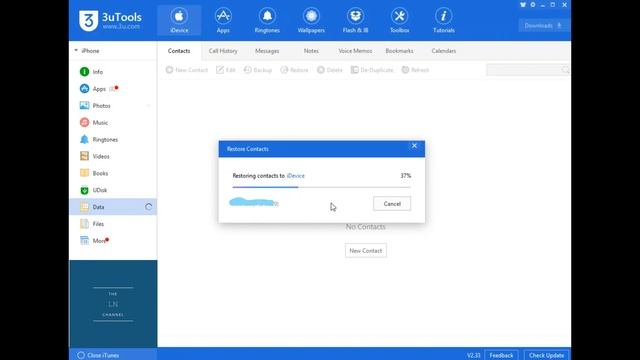The image size is (640, 360).
Task: Click the Refresh toolbar button
Action: (415, 70)
